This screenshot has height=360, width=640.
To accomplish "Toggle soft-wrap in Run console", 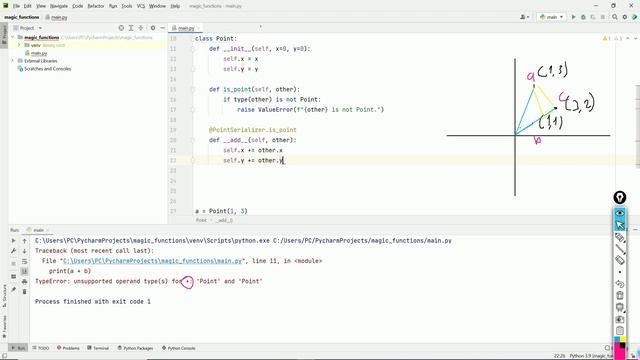I will pos(24,261).
